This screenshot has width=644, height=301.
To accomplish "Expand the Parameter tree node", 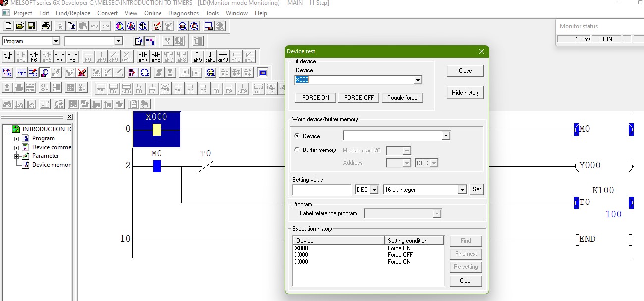I will (x=16, y=156).
